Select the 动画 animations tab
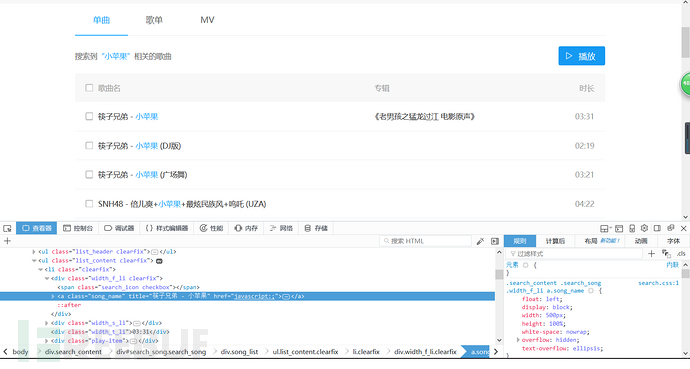Image resolution: width=690 pixels, height=369 pixels. pyautogui.click(x=641, y=241)
